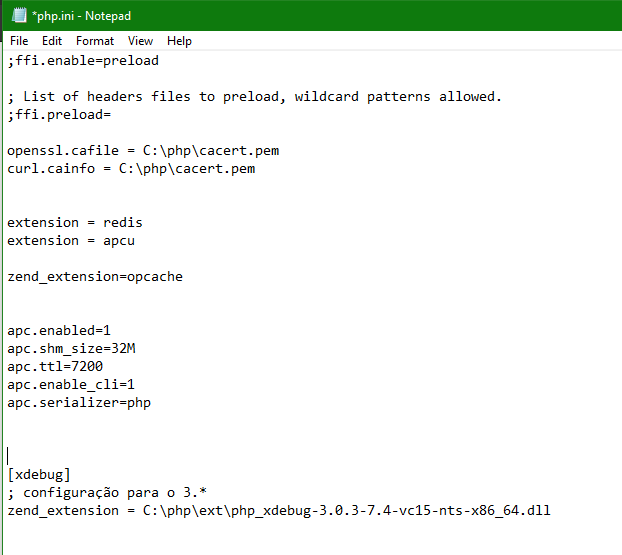Open the View menu
Image resolution: width=622 pixels, height=555 pixels.
tap(140, 41)
